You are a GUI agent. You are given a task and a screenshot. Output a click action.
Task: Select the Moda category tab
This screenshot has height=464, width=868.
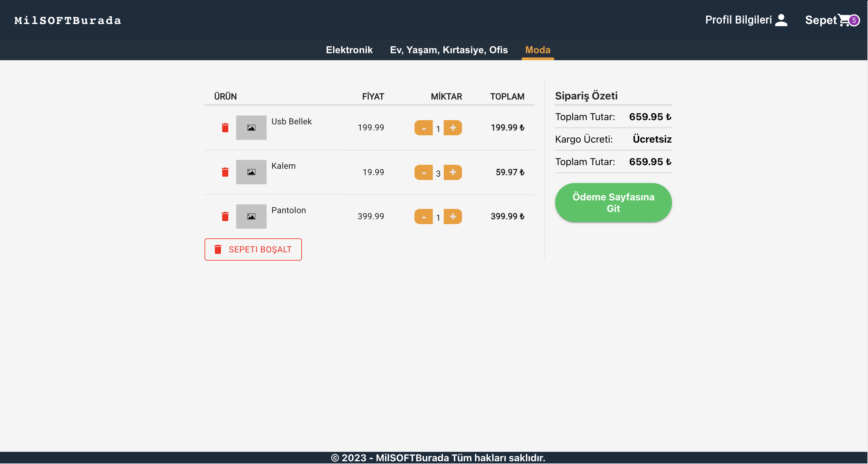(x=537, y=50)
